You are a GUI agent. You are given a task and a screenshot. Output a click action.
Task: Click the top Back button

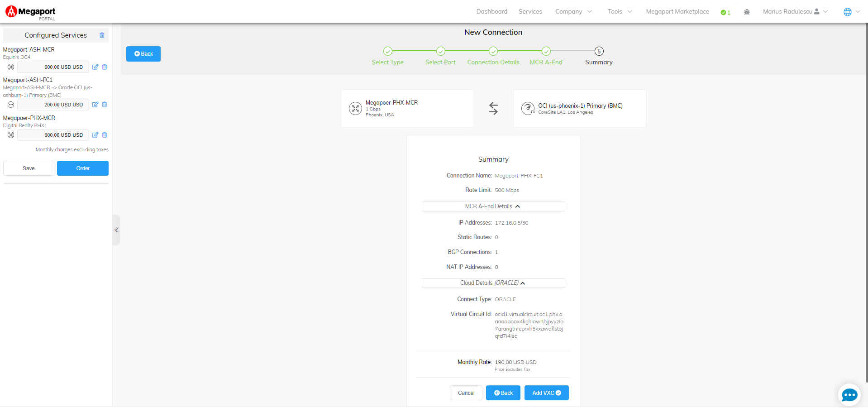(143, 54)
